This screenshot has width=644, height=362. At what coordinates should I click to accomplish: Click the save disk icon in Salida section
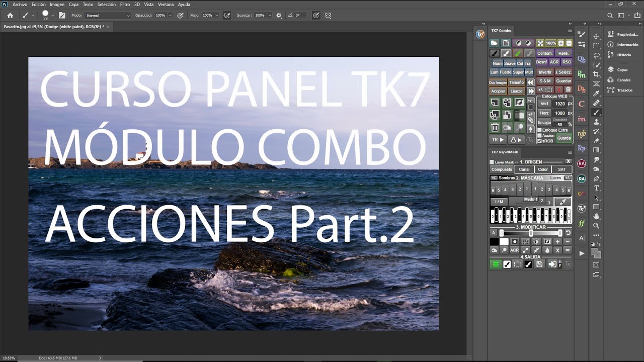pyautogui.click(x=539, y=264)
